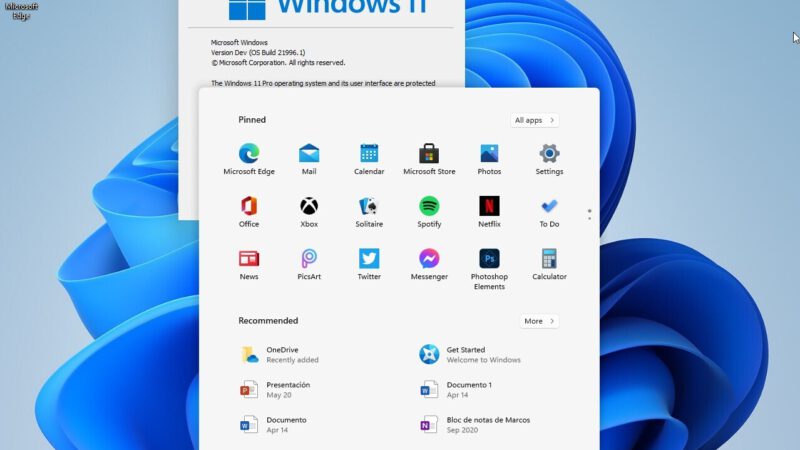Open the Xbox app

(x=309, y=212)
